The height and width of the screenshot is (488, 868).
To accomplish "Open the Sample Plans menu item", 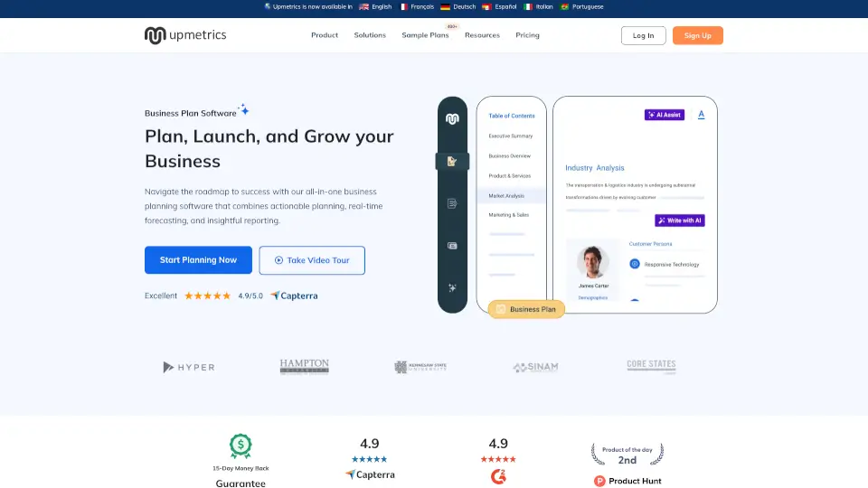I will pyautogui.click(x=425, y=35).
